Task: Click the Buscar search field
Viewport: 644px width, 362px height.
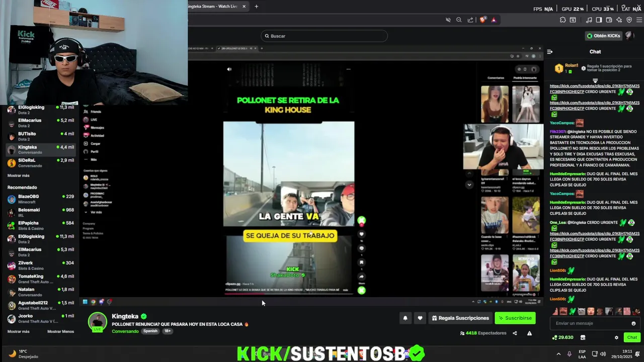Action: [324, 36]
